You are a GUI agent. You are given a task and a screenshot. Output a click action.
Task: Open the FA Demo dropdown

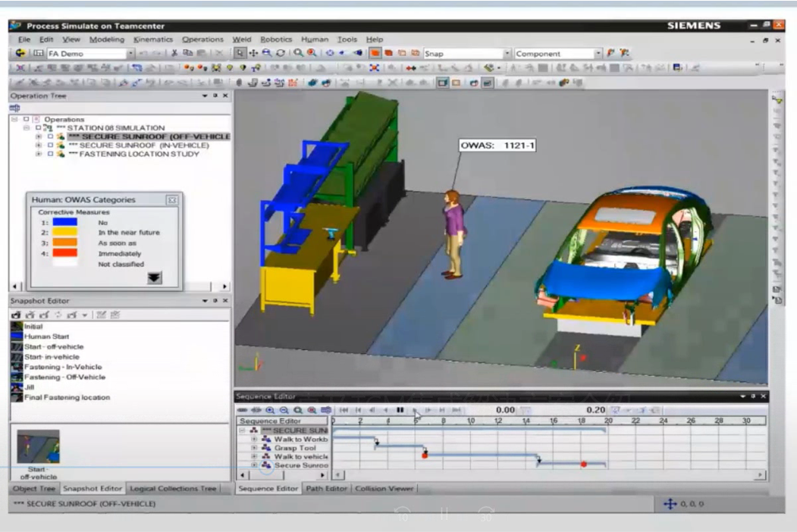(130, 53)
